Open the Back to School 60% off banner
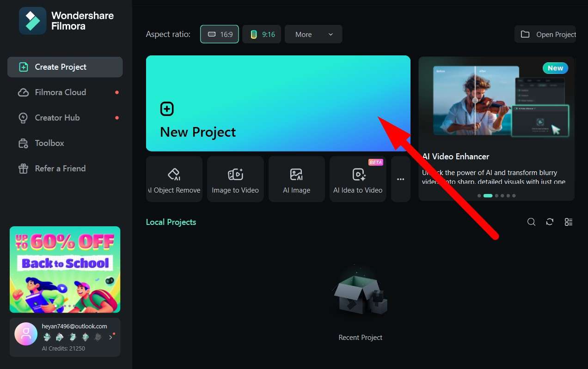This screenshot has height=369, width=588. [65, 269]
